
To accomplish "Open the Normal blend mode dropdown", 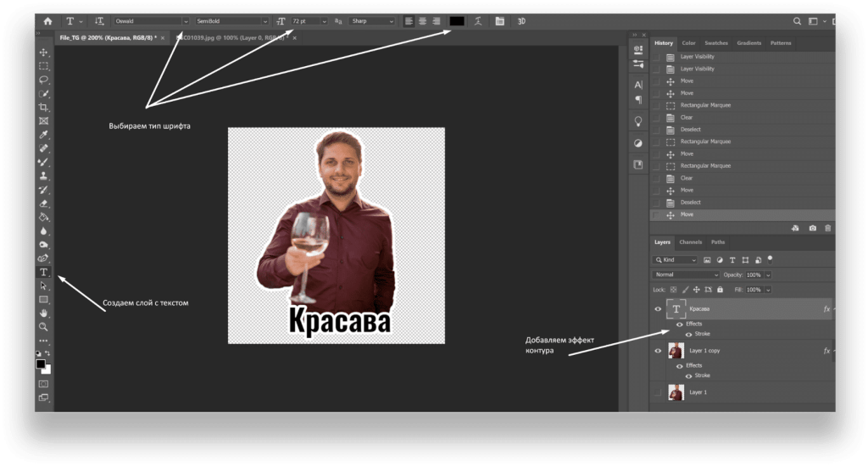I will pyautogui.click(x=686, y=275).
